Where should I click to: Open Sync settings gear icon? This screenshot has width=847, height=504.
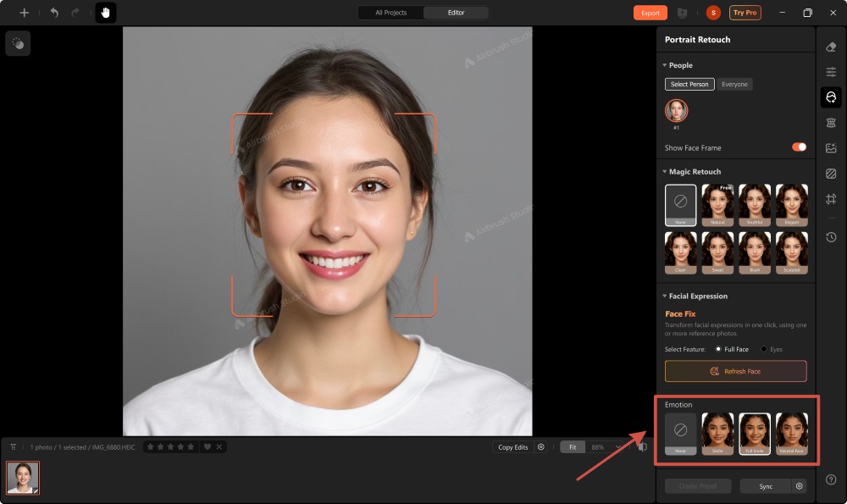click(x=799, y=486)
